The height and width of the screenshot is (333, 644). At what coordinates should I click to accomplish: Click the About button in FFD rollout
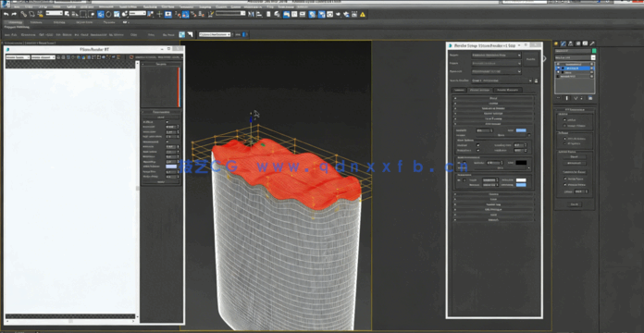[x=575, y=204]
